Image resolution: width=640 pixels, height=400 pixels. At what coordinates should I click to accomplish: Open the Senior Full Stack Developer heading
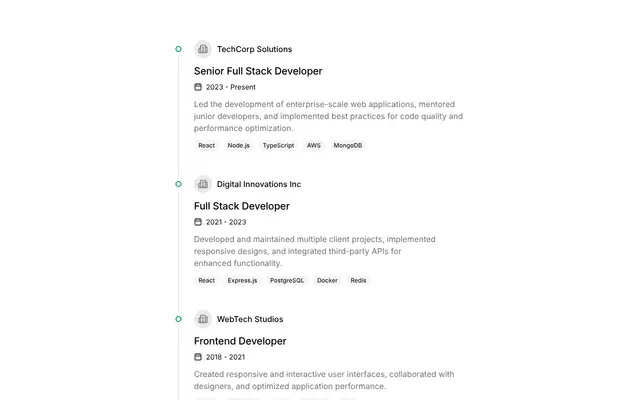[258, 71]
